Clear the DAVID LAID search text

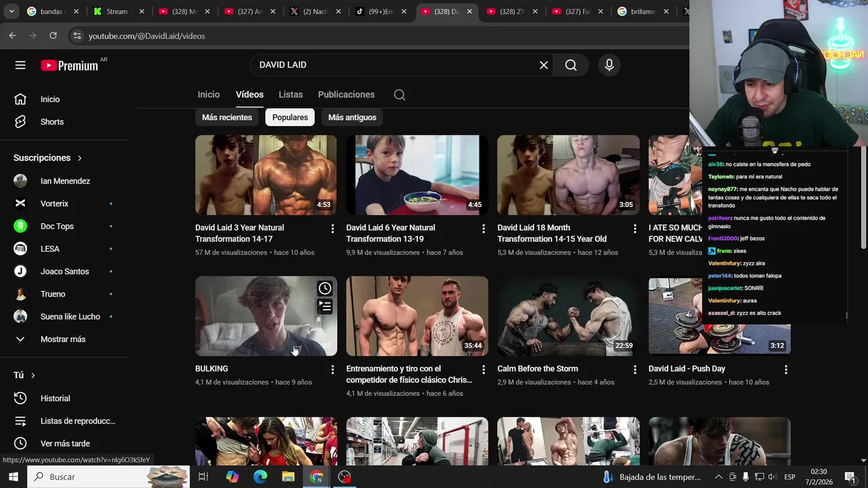[x=544, y=65]
